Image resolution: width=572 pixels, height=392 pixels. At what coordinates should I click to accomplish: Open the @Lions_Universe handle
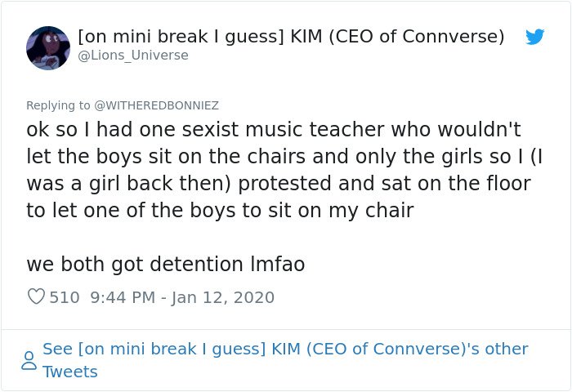[133, 55]
